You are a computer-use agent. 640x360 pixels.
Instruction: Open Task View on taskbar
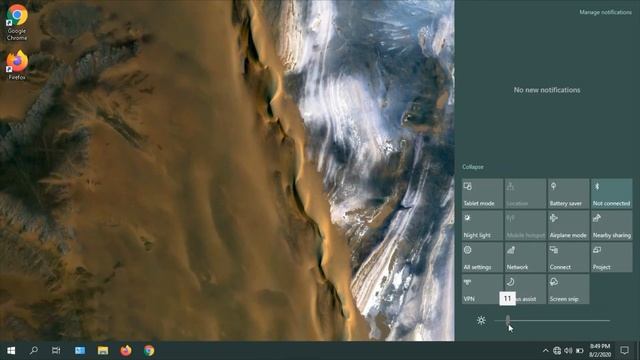click(x=56, y=351)
